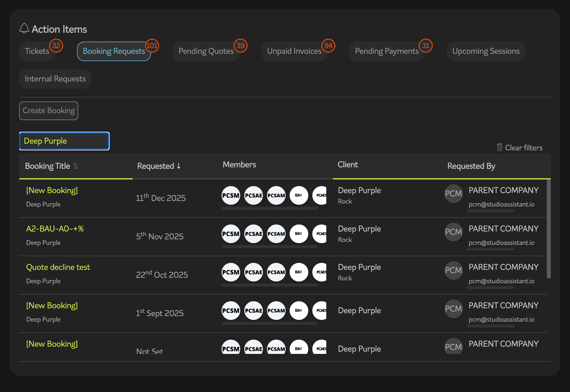
Task: Go to Pending Payments tab
Action: point(387,51)
